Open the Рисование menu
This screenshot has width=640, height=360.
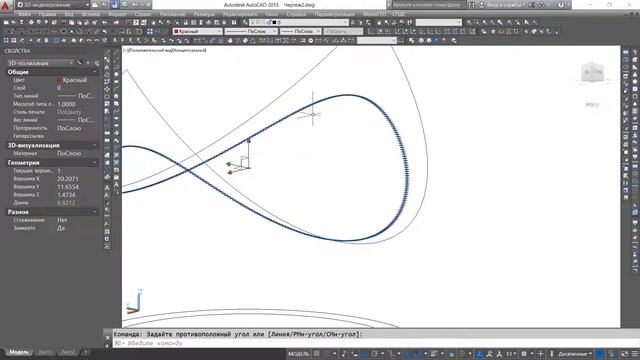(173, 14)
